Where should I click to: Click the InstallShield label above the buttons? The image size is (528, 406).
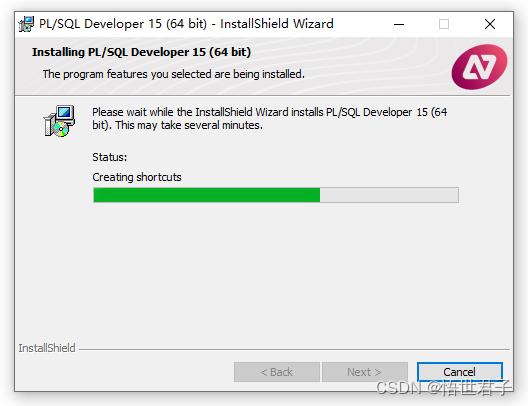(47, 348)
